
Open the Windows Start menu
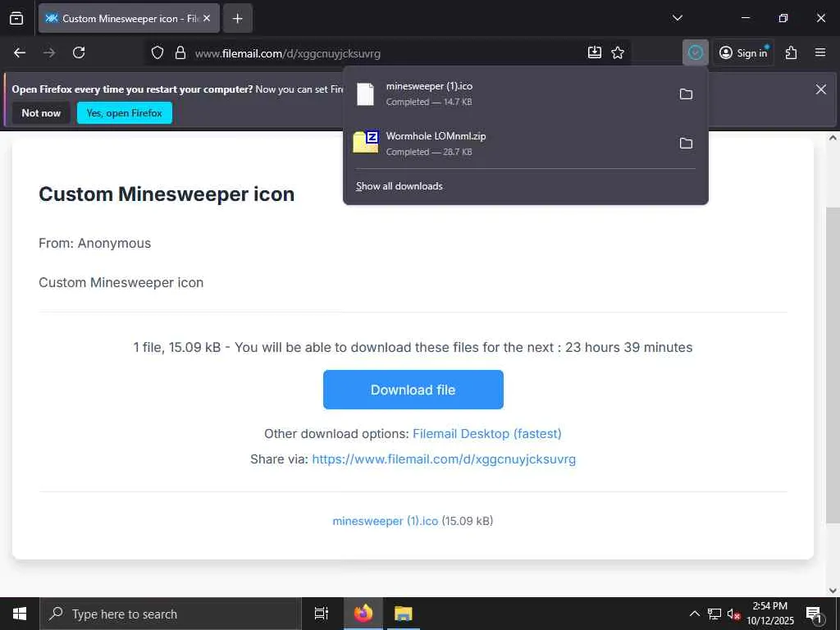point(20,614)
